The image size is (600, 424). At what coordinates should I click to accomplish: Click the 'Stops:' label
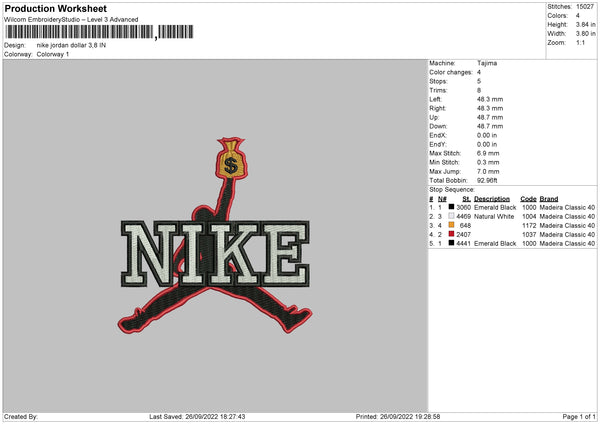pyautogui.click(x=438, y=81)
